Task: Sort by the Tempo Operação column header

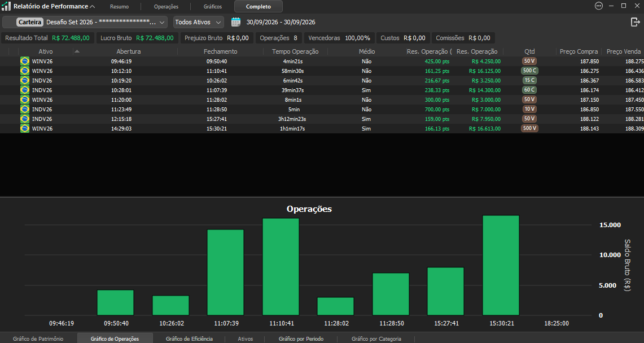Action: point(295,51)
